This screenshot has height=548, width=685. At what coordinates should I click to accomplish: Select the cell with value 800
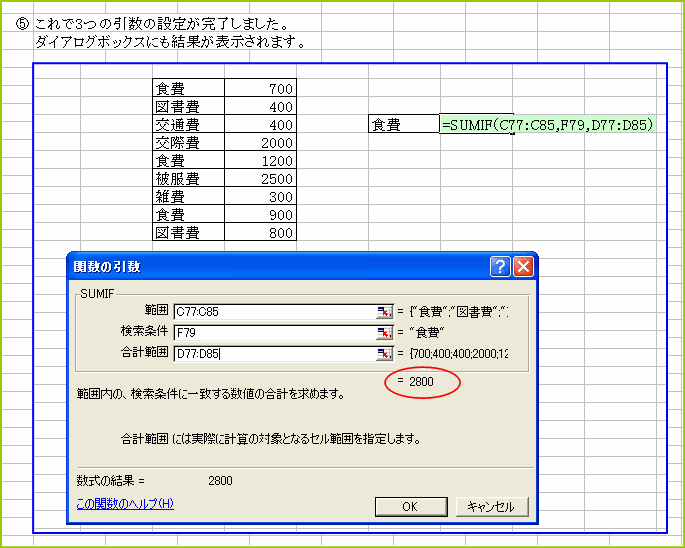click(x=260, y=232)
